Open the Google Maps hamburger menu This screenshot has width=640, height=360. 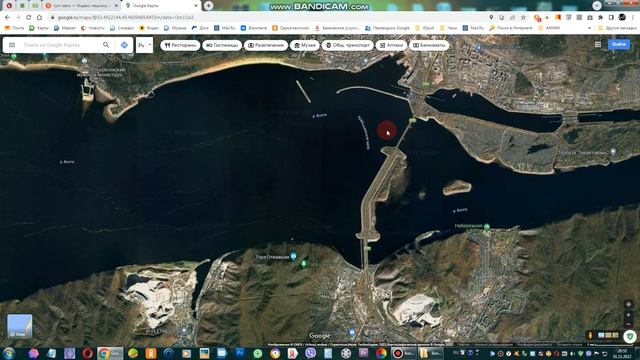(12, 45)
